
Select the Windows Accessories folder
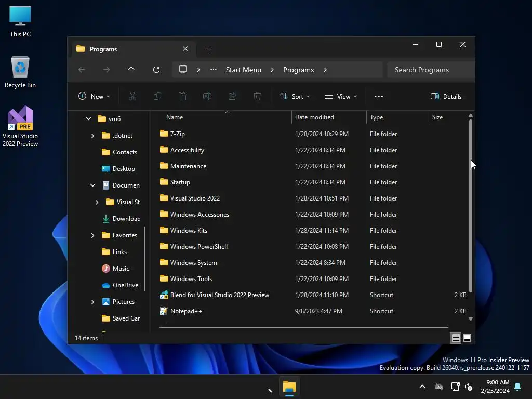point(194,215)
